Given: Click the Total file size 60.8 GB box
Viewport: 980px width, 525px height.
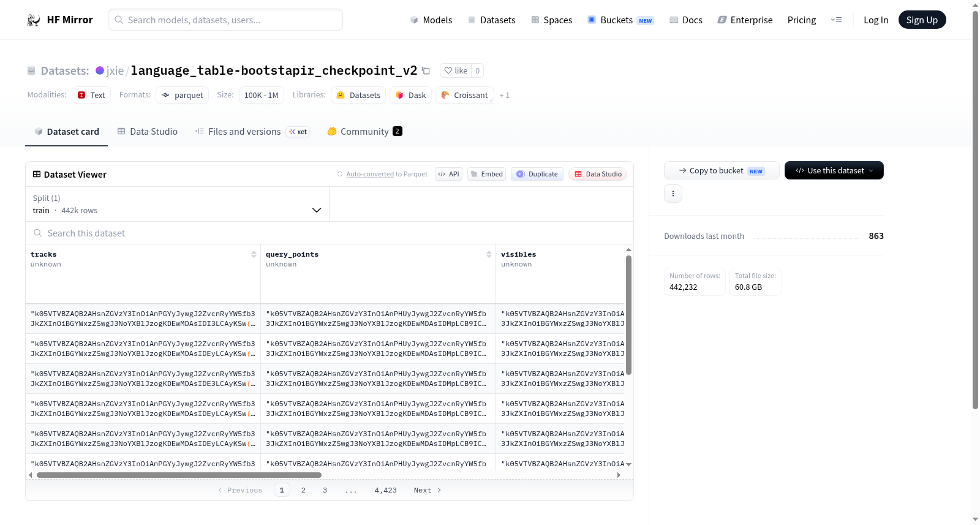Looking at the screenshot, I should coord(755,282).
